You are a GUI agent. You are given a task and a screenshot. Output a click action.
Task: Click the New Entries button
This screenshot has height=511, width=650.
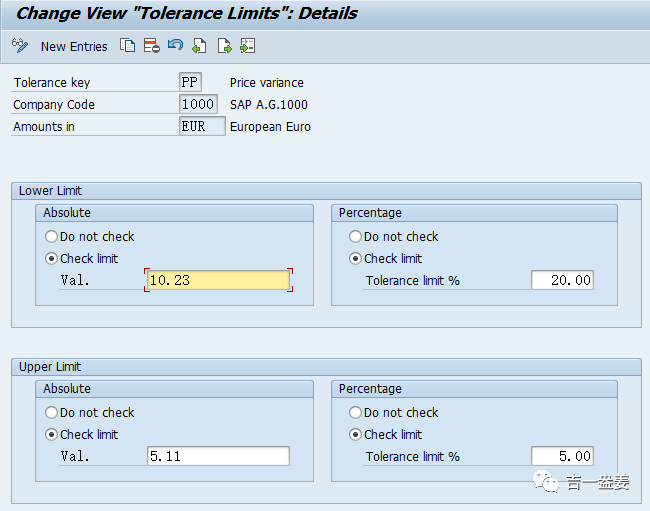pos(74,46)
